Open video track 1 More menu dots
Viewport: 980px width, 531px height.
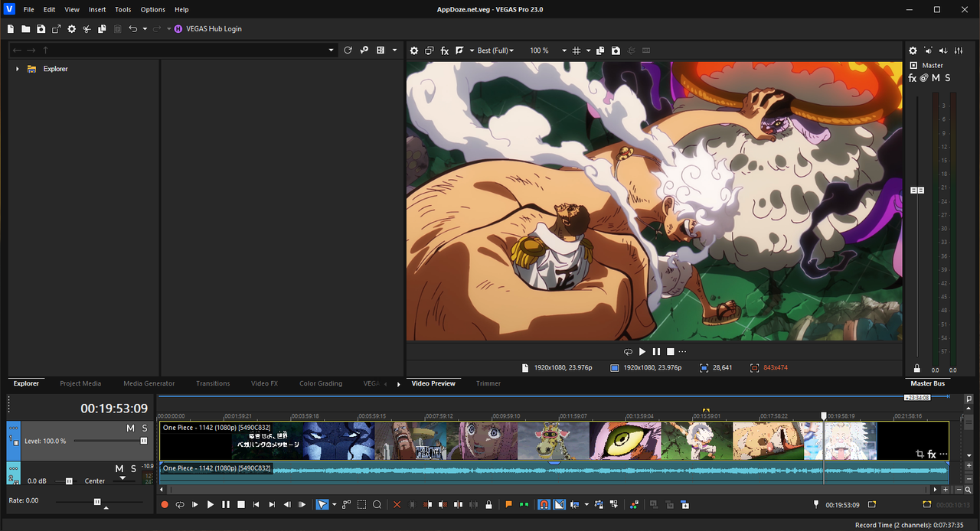coord(14,427)
